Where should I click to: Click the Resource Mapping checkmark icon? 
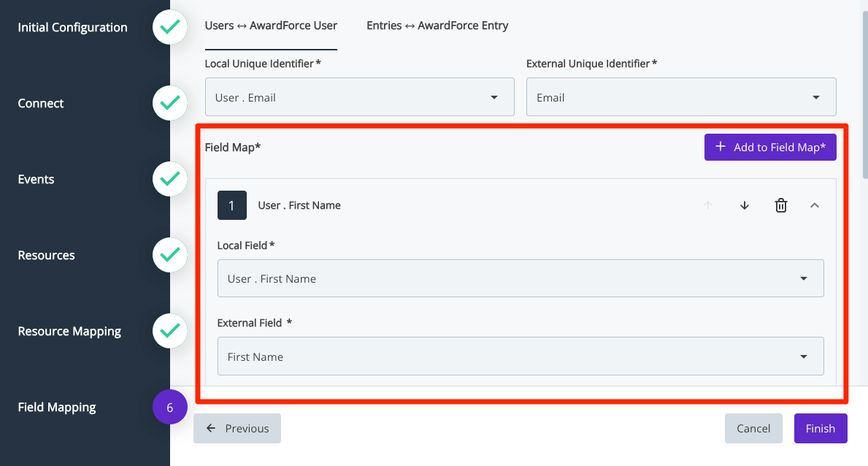(x=170, y=331)
